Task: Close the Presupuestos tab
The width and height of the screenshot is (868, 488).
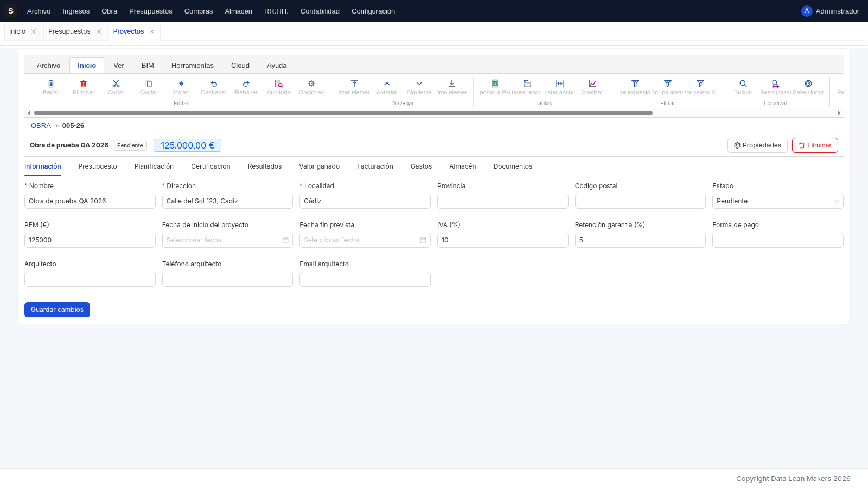Action: click(99, 31)
